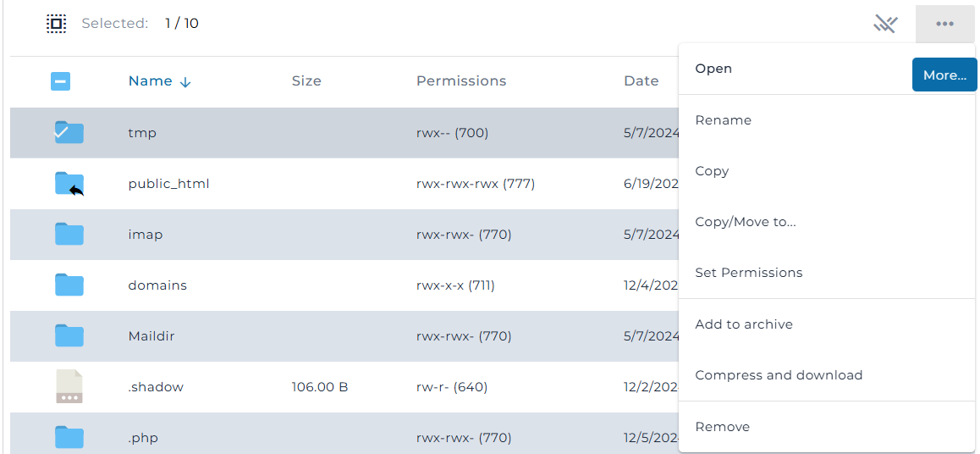The height and width of the screenshot is (454, 980).
Task: Click the .shadow file icon
Action: click(x=69, y=386)
